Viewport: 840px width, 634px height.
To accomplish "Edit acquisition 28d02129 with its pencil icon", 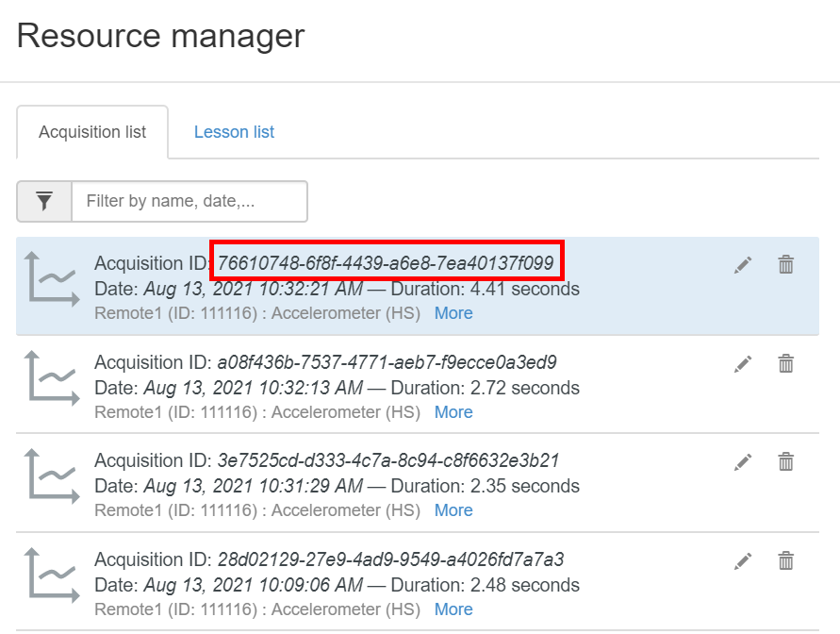I will [x=743, y=560].
